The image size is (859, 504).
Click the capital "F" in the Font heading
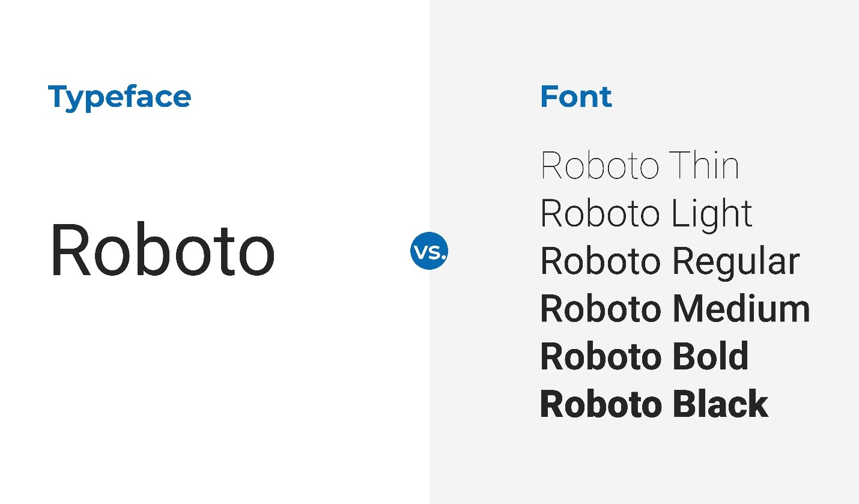pos(549,97)
